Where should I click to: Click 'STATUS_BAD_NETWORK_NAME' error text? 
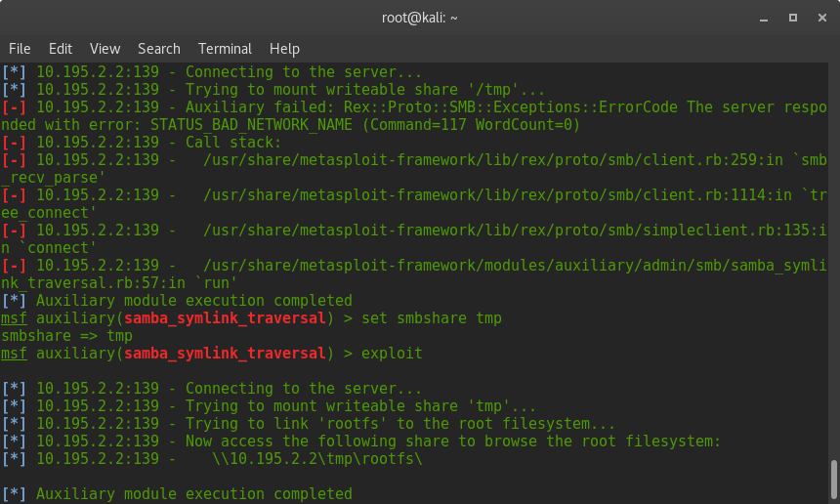251,125
